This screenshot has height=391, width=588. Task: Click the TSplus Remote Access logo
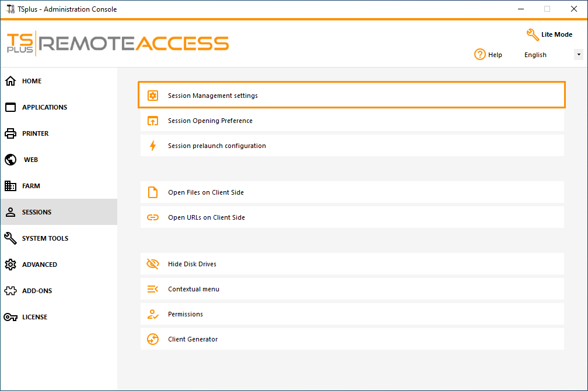(x=117, y=43)
